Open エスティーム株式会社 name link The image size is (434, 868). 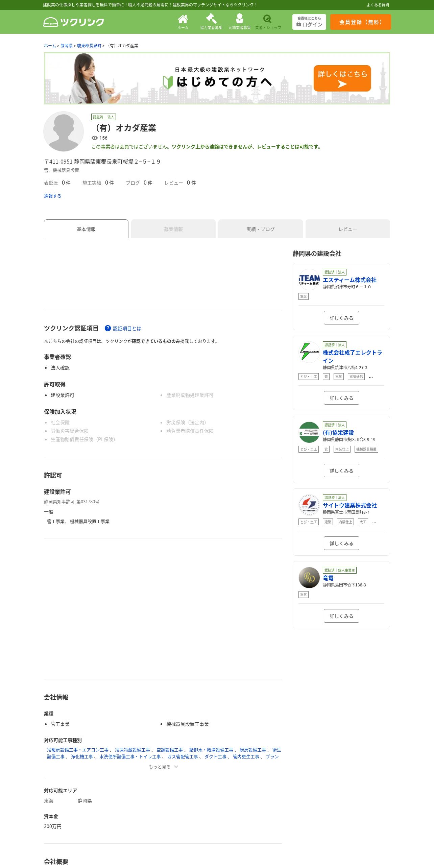pyautogui.click(x=349, y=280)
